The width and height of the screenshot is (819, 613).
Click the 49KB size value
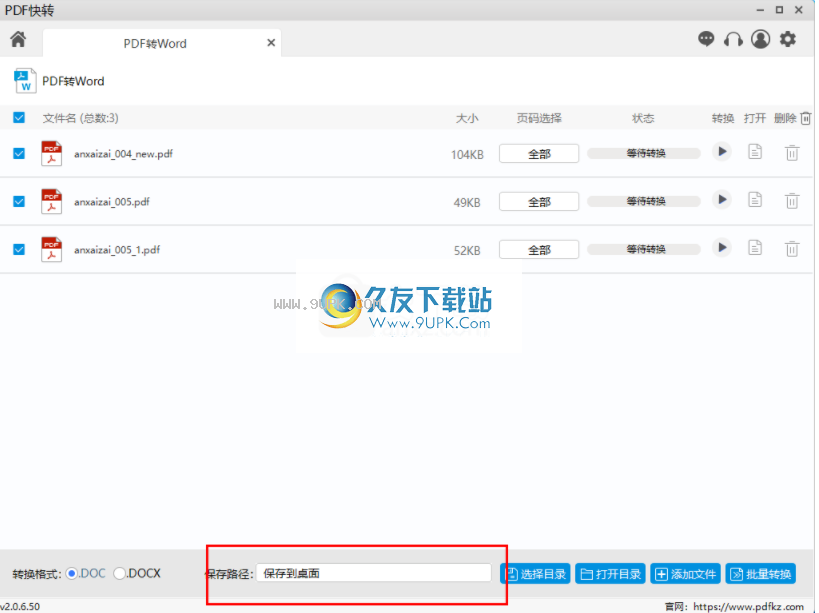[x=467, y=203]
